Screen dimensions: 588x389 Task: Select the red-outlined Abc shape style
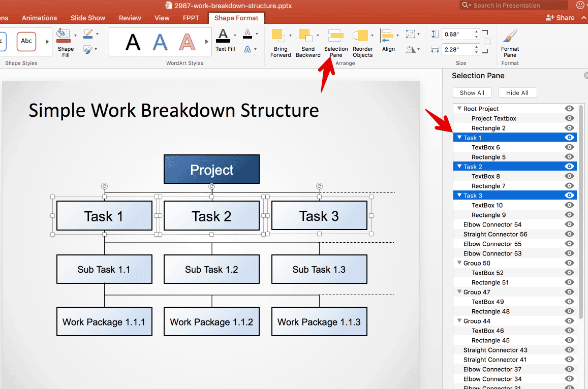(26, 41)
